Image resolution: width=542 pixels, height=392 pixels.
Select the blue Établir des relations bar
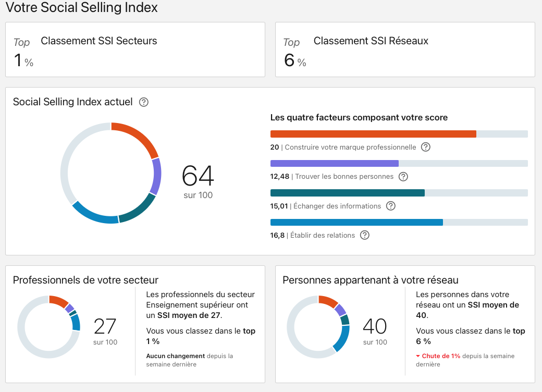[x=356, y=222]
